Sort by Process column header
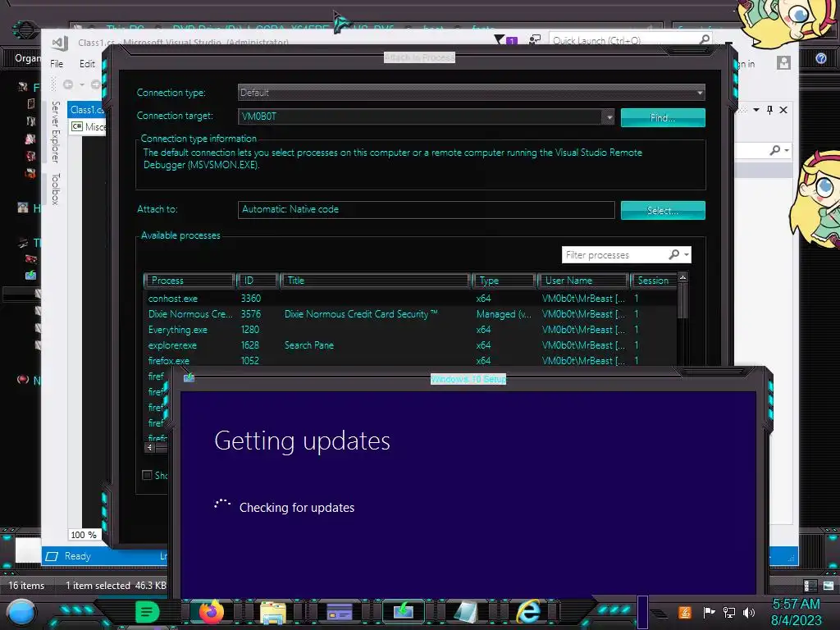This screenshot has height=630, width=840. coord(189,281)
